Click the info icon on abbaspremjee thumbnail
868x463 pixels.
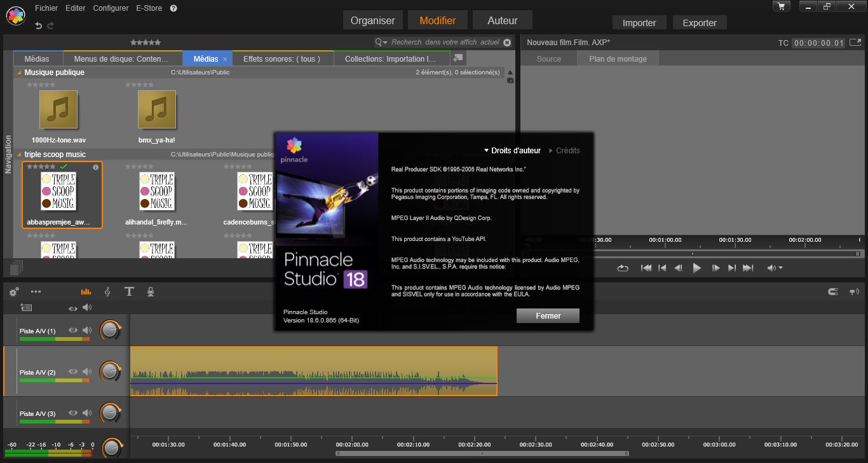[x=96, y=167]
